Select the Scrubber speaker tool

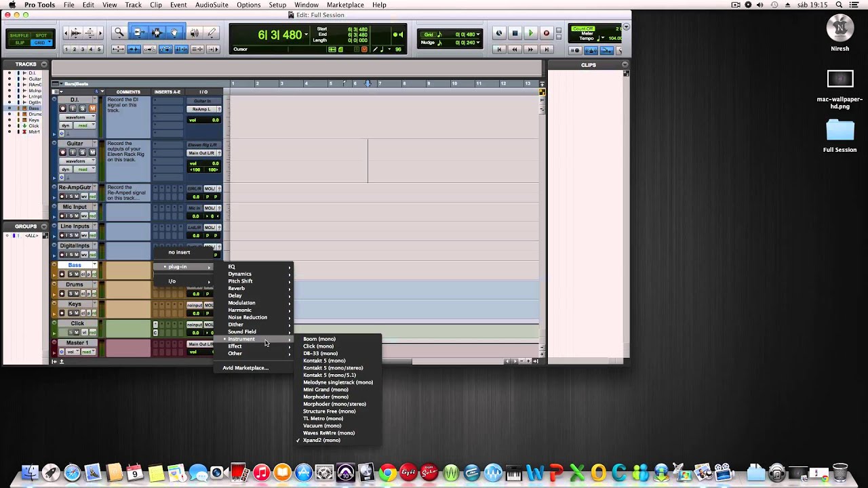pyautogui.click(x=195, y=33)
